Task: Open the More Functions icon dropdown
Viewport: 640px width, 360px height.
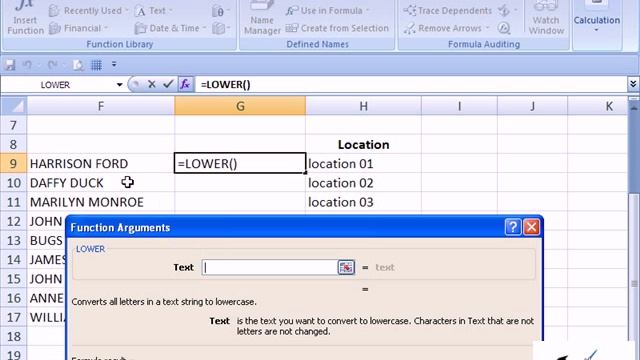Action: 221,28
